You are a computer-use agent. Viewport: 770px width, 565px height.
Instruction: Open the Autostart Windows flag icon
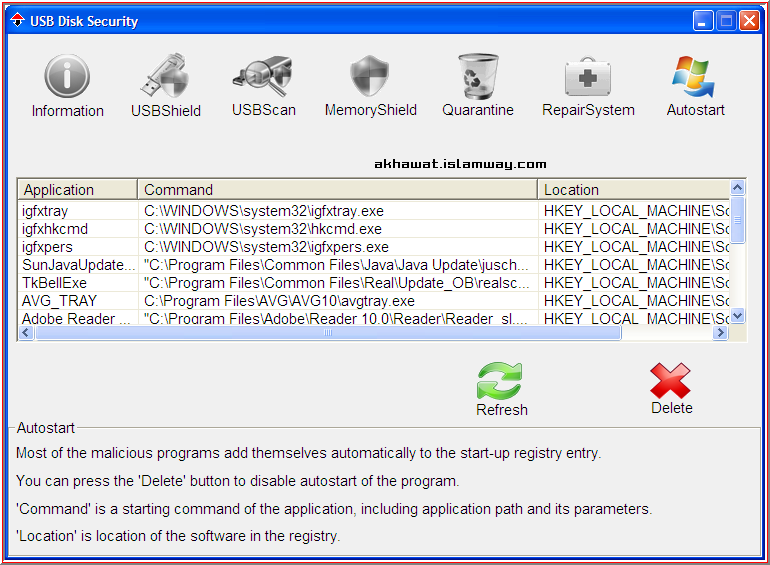tap(693, 76)
